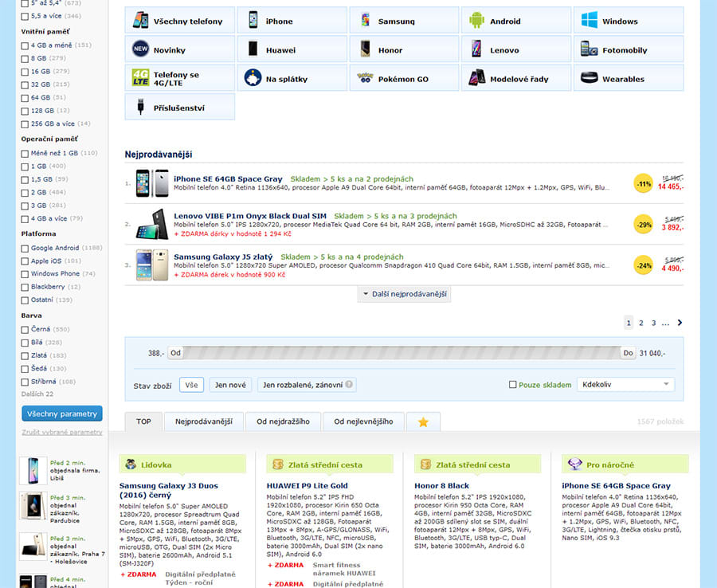Click the Samsung Galaxy J5 gold thumbnail
The image size is (717, 588).
click(152, 265)
